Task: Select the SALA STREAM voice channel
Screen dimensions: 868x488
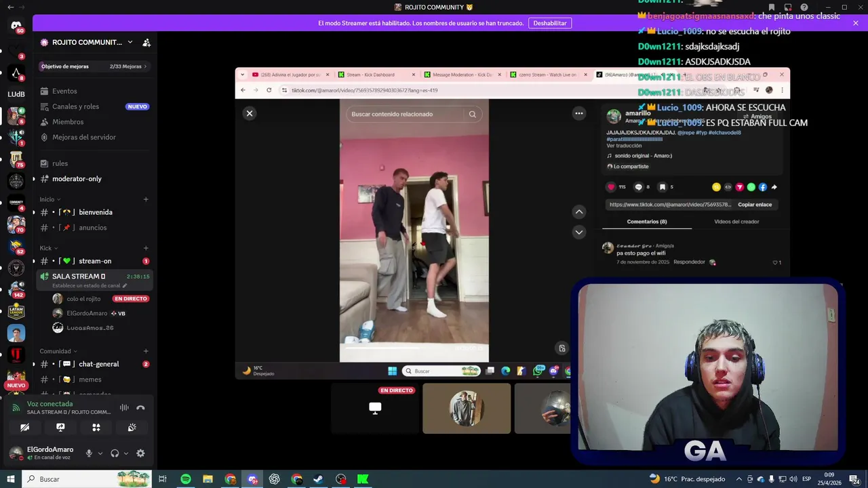Action: point(95,280)
